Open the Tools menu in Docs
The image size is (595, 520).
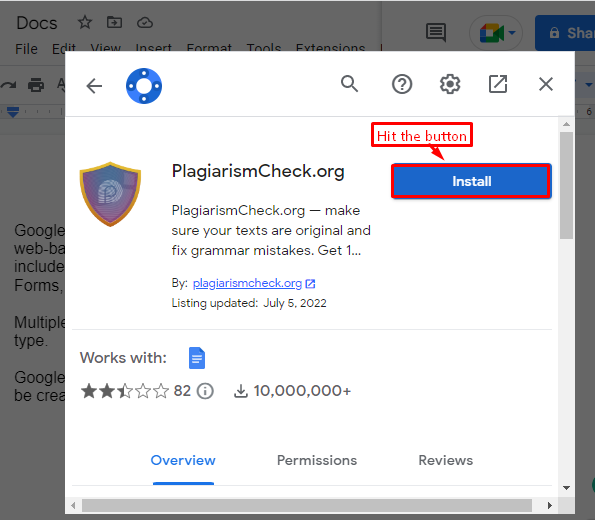(264, 47)
